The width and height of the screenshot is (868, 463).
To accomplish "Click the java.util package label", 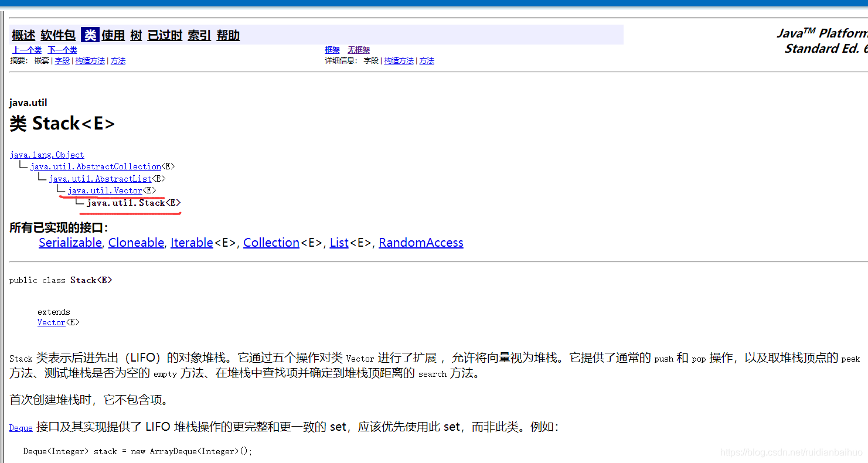I will pyautogui.click(x=28, y=103).
